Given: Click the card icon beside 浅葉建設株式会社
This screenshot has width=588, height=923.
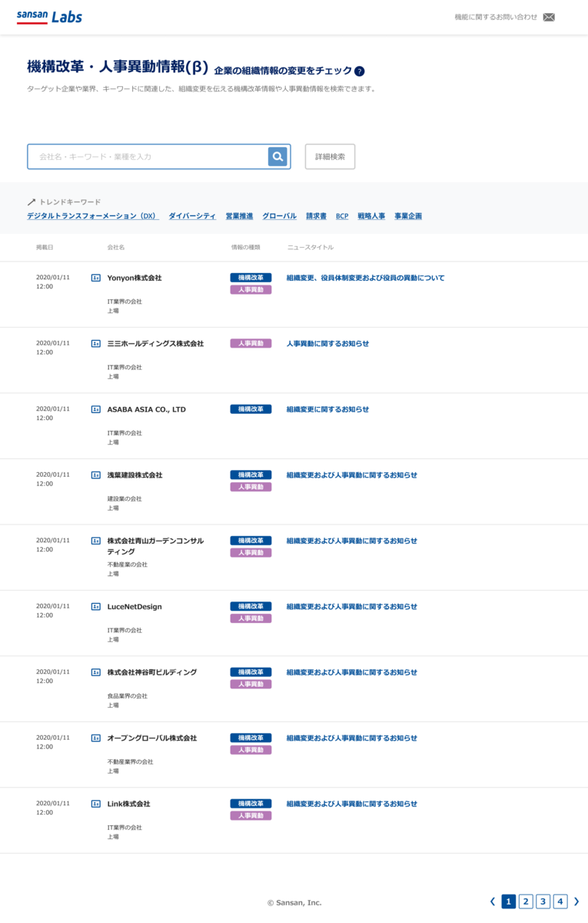Looking at the screenshot, I should coord(96,475).
